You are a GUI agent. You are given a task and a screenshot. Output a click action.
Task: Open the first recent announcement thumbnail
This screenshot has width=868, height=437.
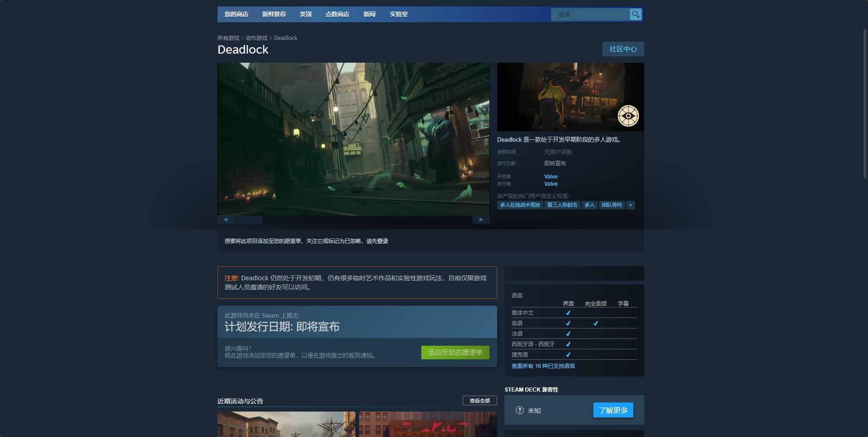(x=286, y=425)
